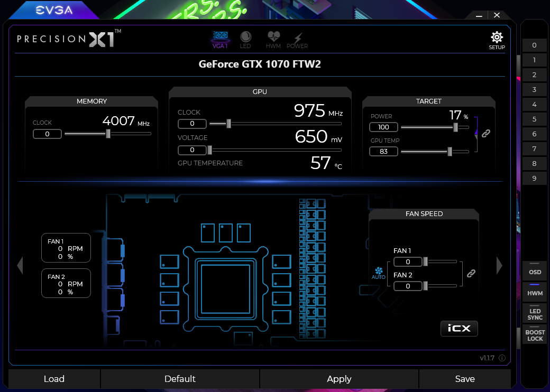The width and height of the screenshot is (550, 392).
Task: Switch to the LED tab
Action: (x=245, y=40)
